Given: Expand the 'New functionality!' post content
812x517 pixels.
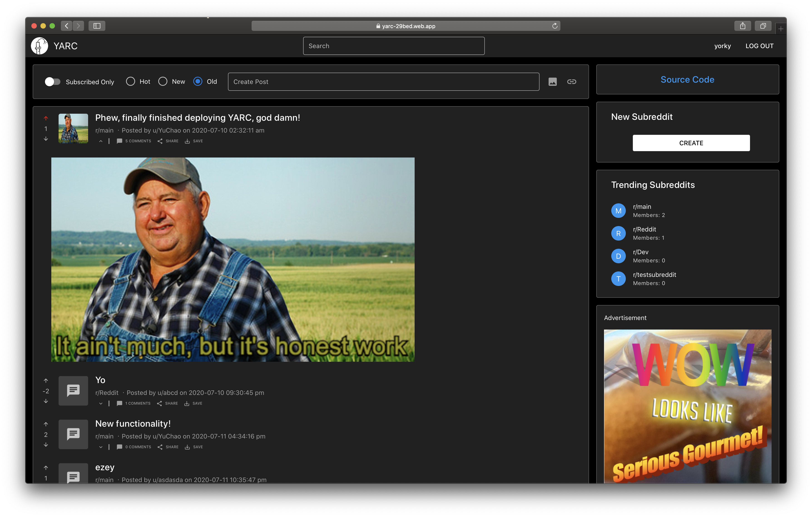Looking at the screenshot, I should tap(101, 447).
